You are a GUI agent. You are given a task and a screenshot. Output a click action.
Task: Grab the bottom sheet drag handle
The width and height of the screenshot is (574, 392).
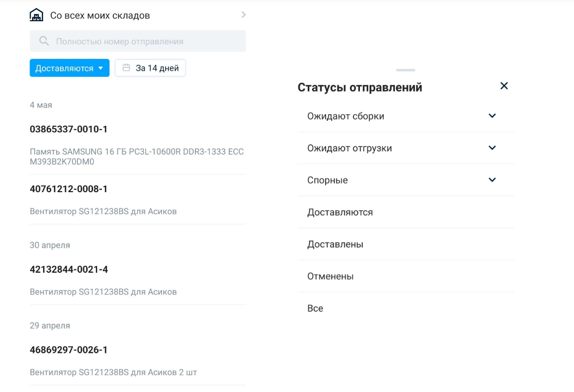(x=406, y=70)
